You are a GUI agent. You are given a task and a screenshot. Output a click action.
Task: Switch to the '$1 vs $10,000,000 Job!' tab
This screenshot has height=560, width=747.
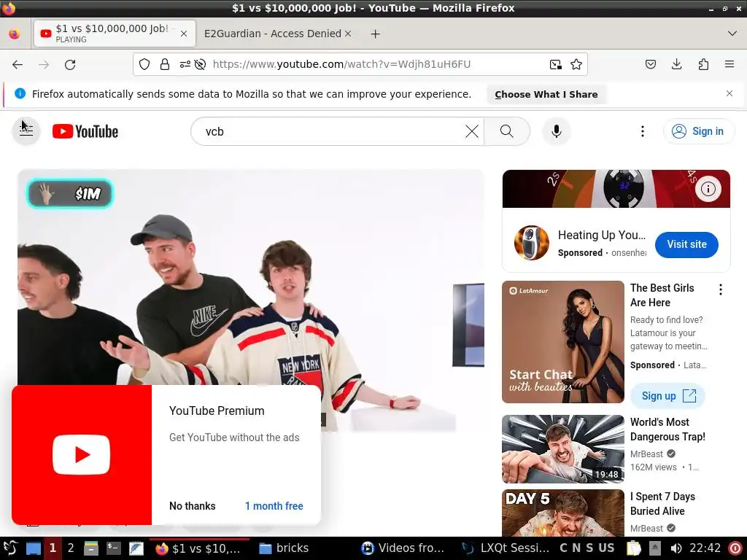point(115,34)
